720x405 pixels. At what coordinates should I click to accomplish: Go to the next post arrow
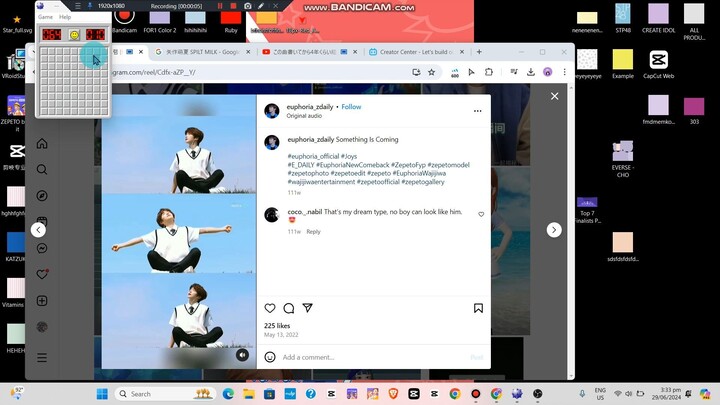tap(554, 230)
